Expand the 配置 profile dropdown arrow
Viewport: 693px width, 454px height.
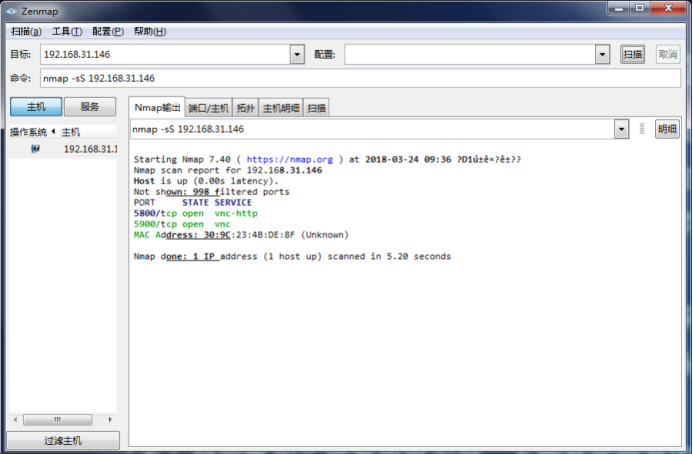[602, 55]
